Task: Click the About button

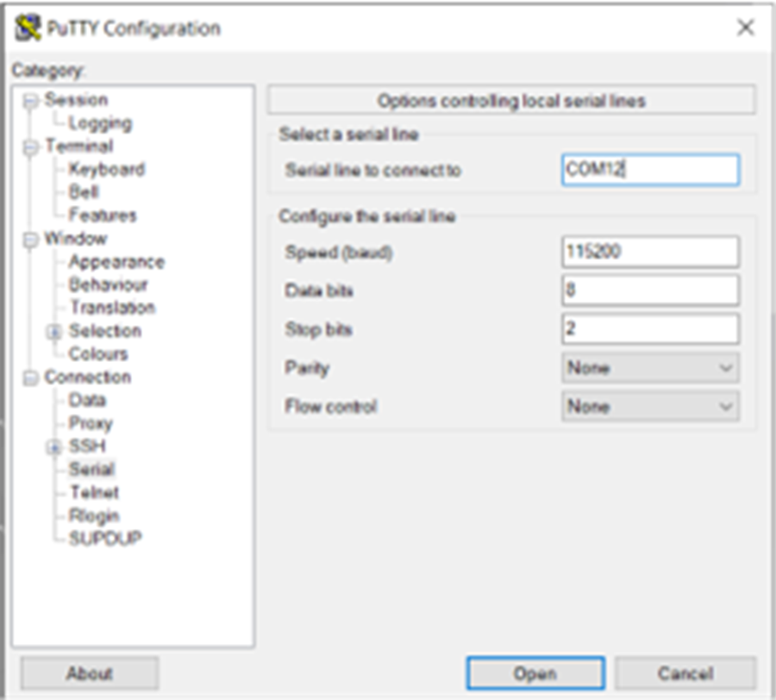Action: [x=90, y=673]
